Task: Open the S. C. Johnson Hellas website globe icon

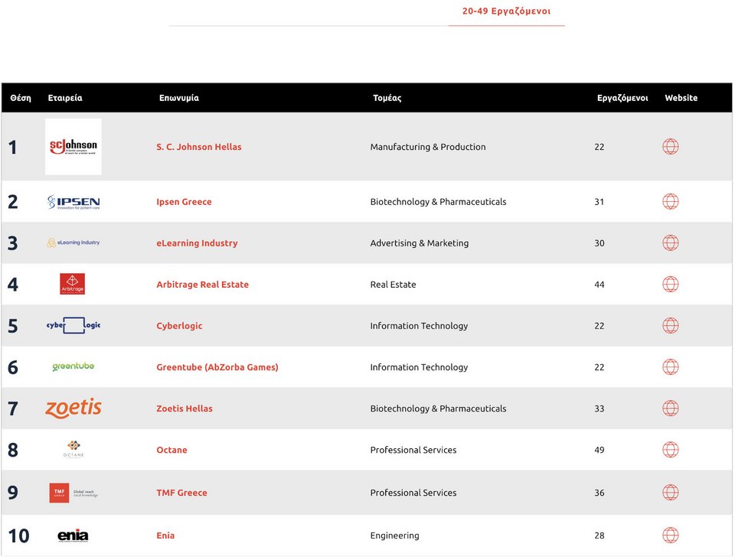Action: 671,147
